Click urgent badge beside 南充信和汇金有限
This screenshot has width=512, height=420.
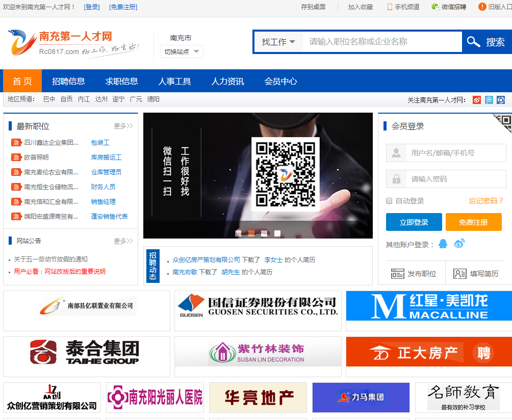point(16,202)
